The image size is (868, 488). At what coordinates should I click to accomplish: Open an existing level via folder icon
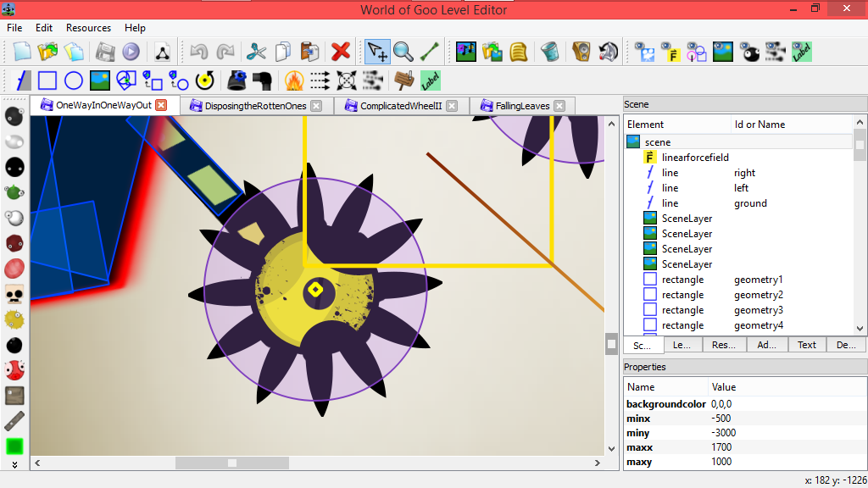coord(48,52)
